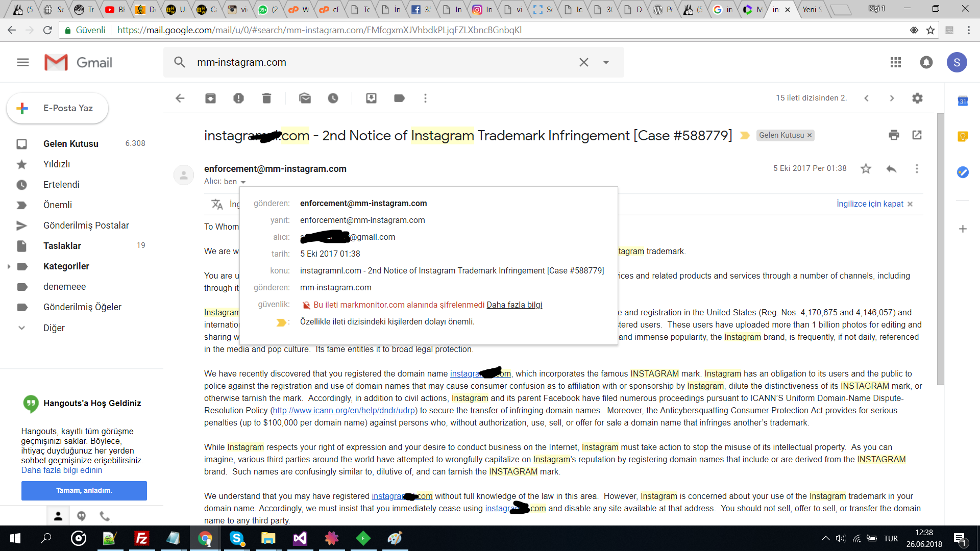Show Hangouts contacts tab

tap(58, 516)
